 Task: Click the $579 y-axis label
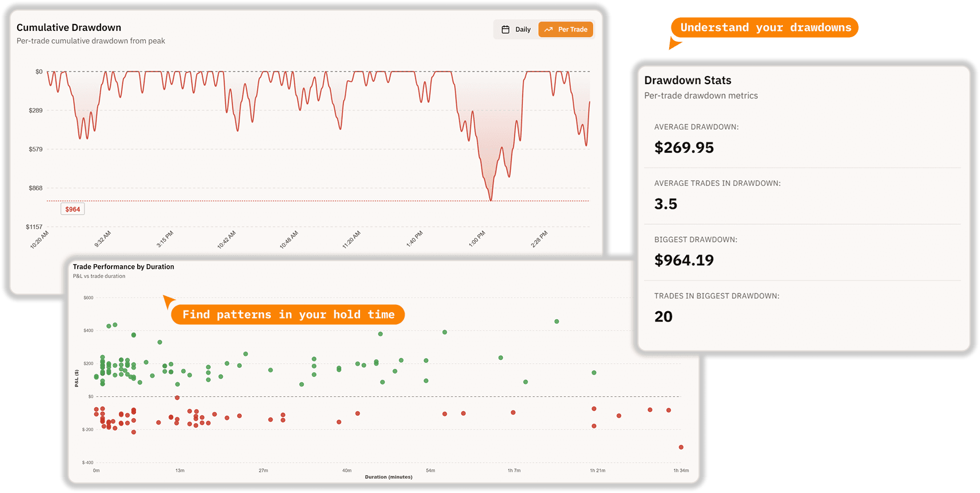(35, 149)
